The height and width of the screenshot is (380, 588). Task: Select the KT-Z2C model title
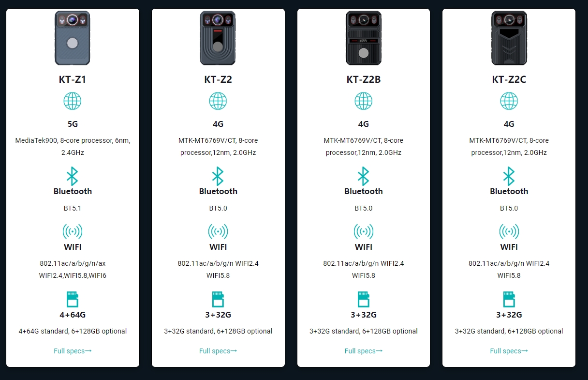(x=509, y=79)
